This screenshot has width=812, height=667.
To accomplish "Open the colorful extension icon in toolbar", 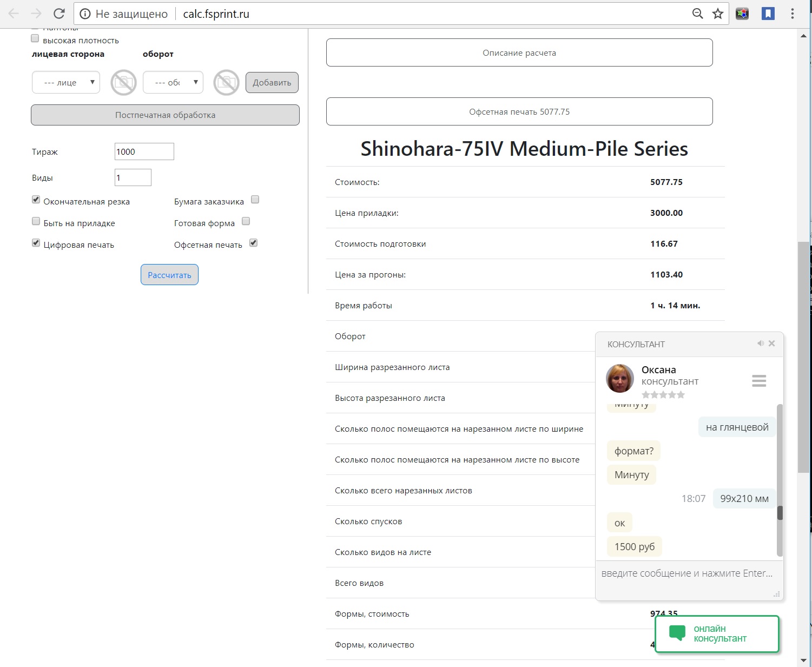I will pyautogui.click(x=743, y=14).
